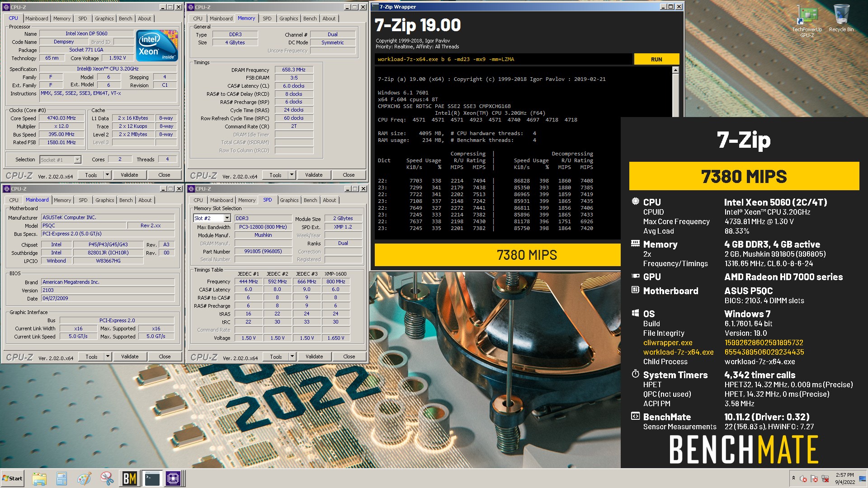Open the Recycle Bin desktop icon
The image size is (868, 488).
pyautogui.click(x=841, y=18)
